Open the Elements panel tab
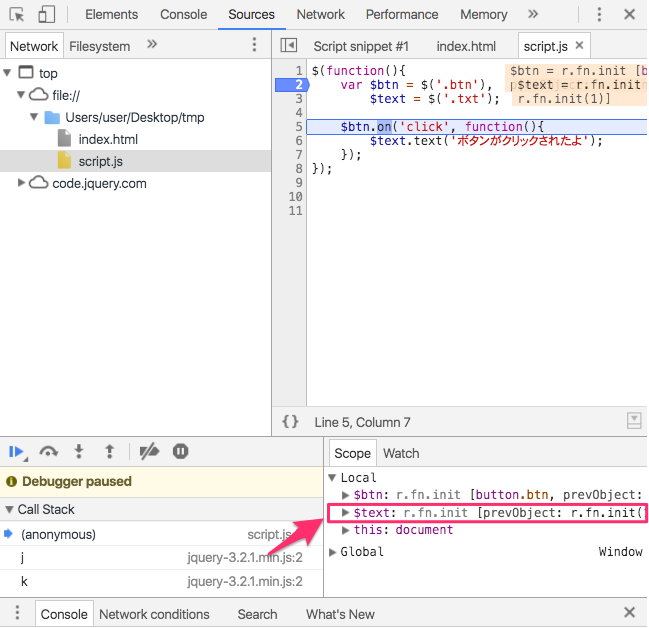The image size is (649, 628). pos(111,14)
